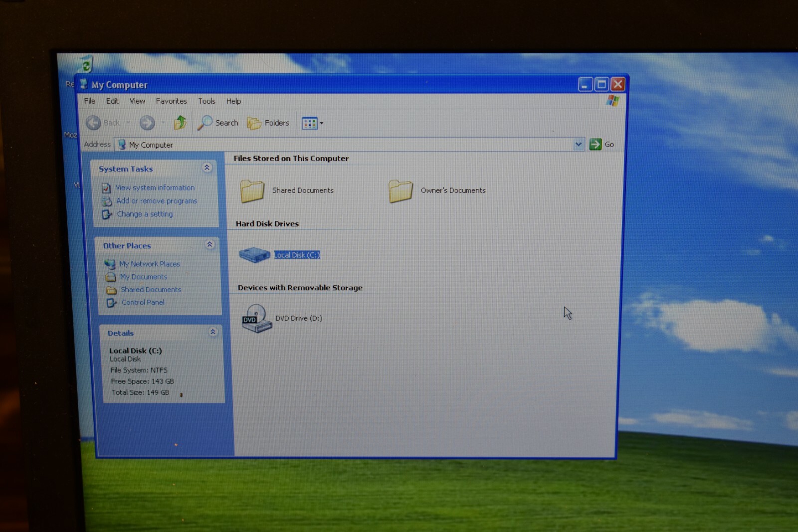Open Control Panel link
This screenshot has height=532, width=798.
pyautogui.click(x=143, y=302)
